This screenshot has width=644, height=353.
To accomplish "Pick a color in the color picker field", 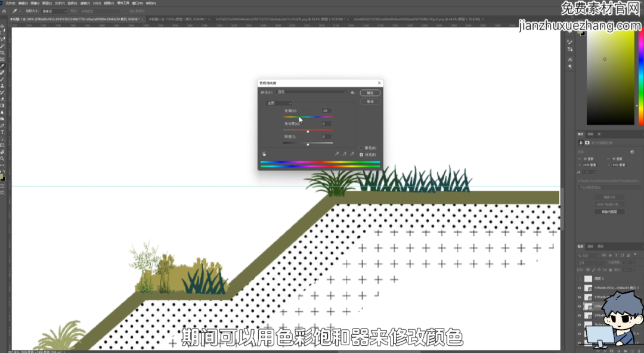I will coord(611,78).
